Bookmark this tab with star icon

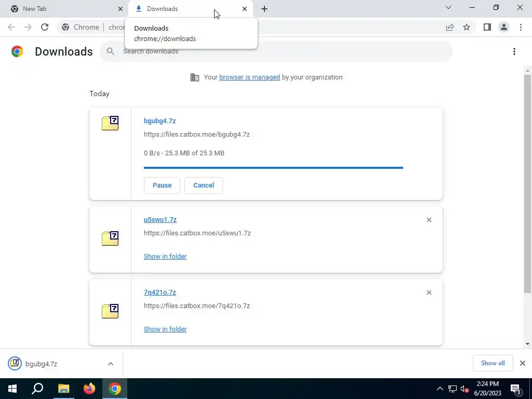(x=467, y=27)
